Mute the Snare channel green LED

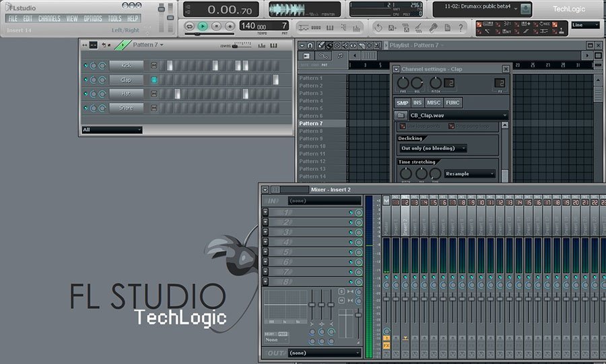86,108
